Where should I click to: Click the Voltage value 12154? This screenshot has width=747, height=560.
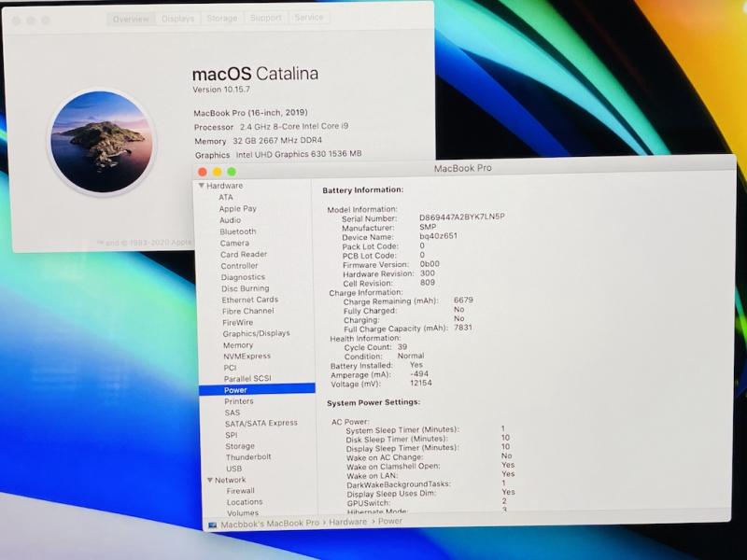(x=421, y=383)
